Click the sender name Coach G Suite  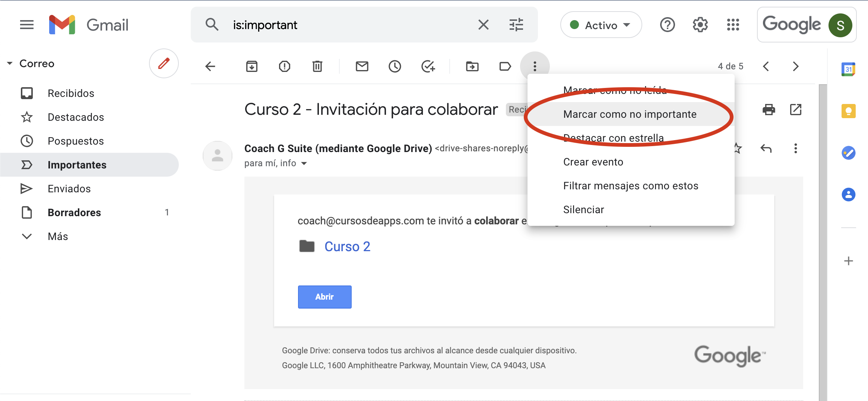[x=338, y=148]
